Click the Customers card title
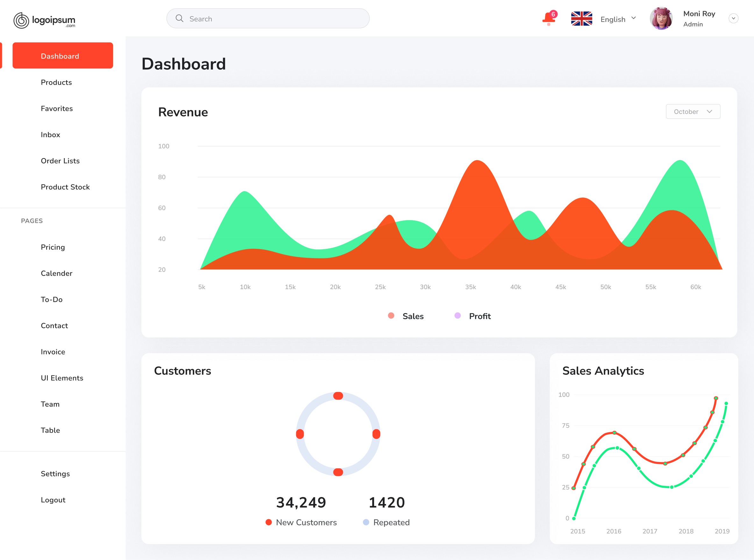Viewport: 754px width, 560px height. point(182,371)
